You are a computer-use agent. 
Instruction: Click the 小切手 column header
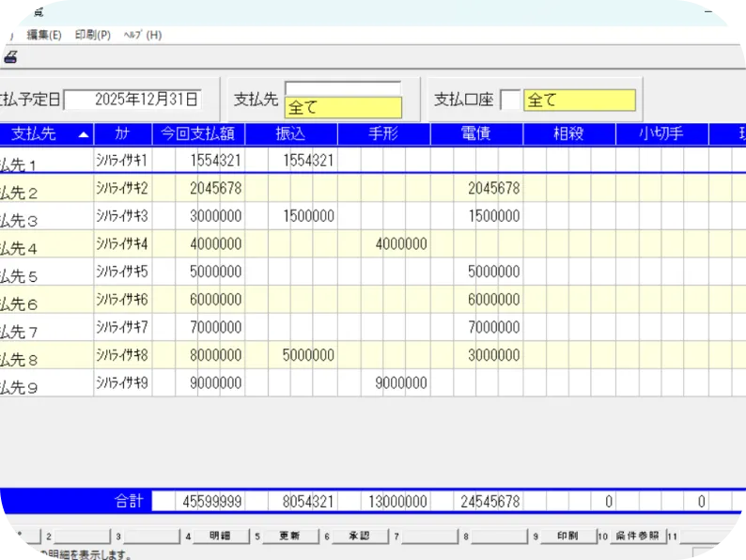(x=661, y=134)
